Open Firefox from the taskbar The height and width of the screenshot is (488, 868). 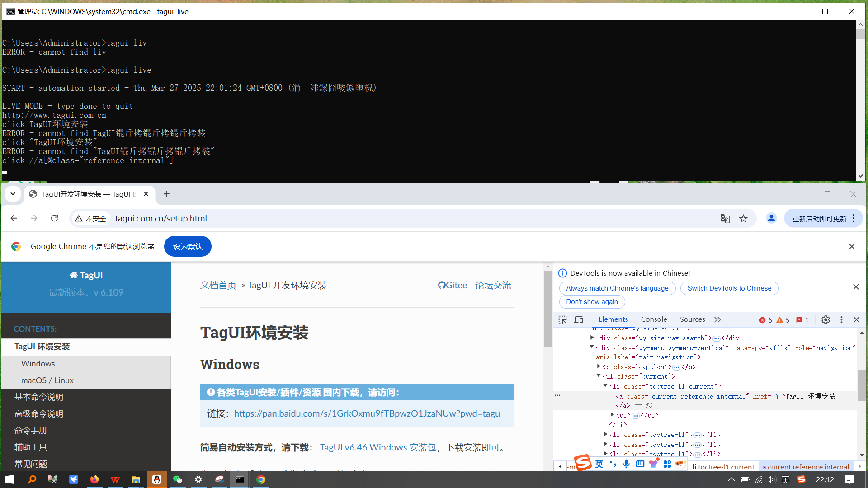tap(94, 479)
